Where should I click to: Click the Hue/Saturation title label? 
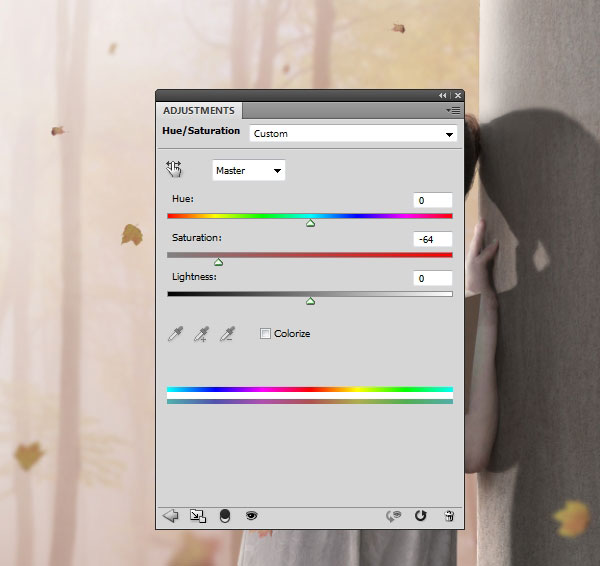click(201, 130)
